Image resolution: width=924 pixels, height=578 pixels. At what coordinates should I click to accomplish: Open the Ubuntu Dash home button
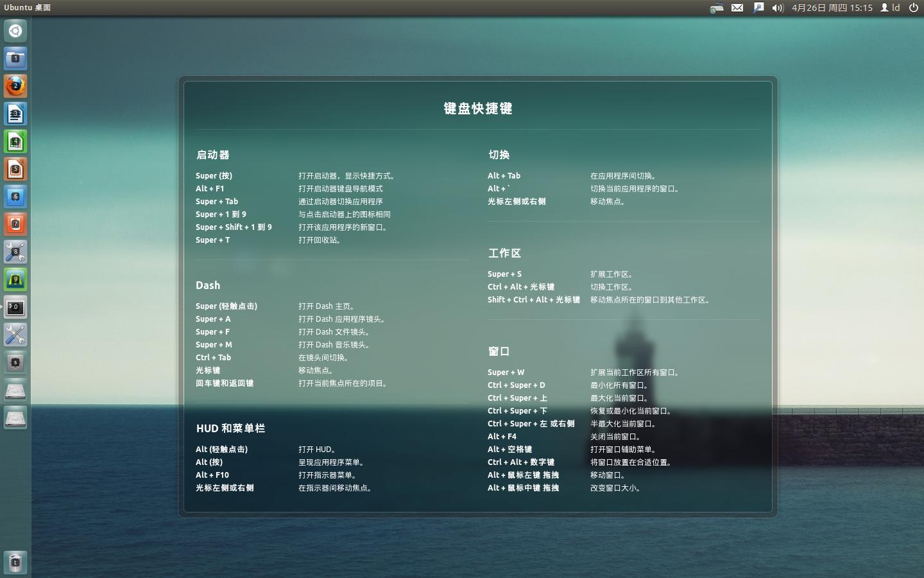[15, 31]
